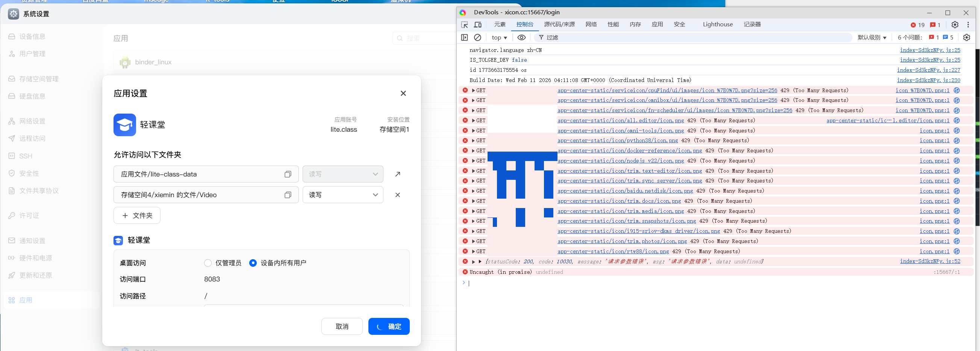Click the system settings gear logo
Viewport: 980px width, 351px height.
[14, 14]
